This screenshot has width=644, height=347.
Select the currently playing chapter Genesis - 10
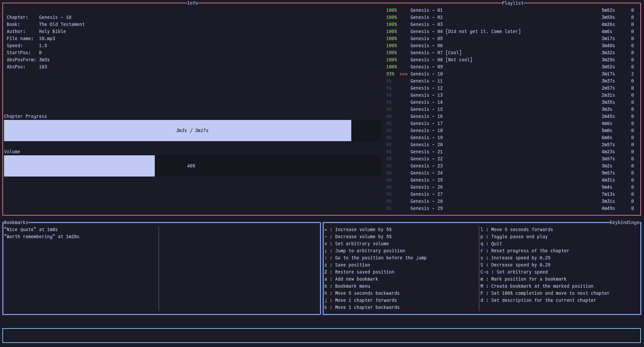click(x=426, y=74)
